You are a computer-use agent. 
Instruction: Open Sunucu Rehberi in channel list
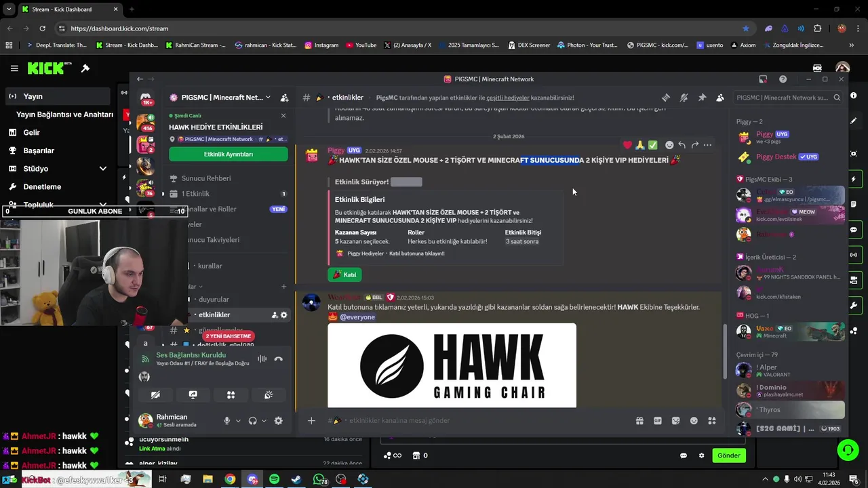coord(206,178)
